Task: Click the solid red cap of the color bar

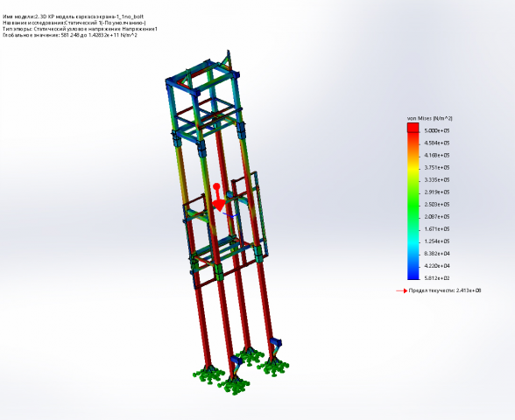Action: pos(413,128)
